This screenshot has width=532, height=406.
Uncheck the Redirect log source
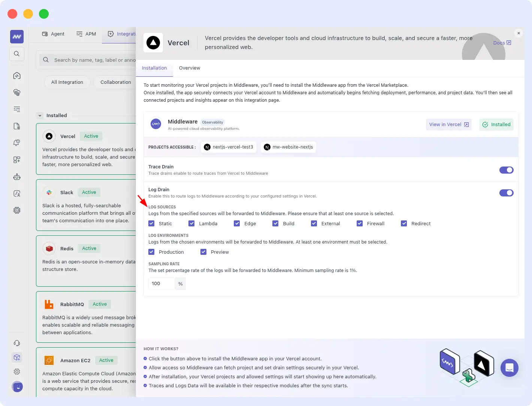[404, 223]
